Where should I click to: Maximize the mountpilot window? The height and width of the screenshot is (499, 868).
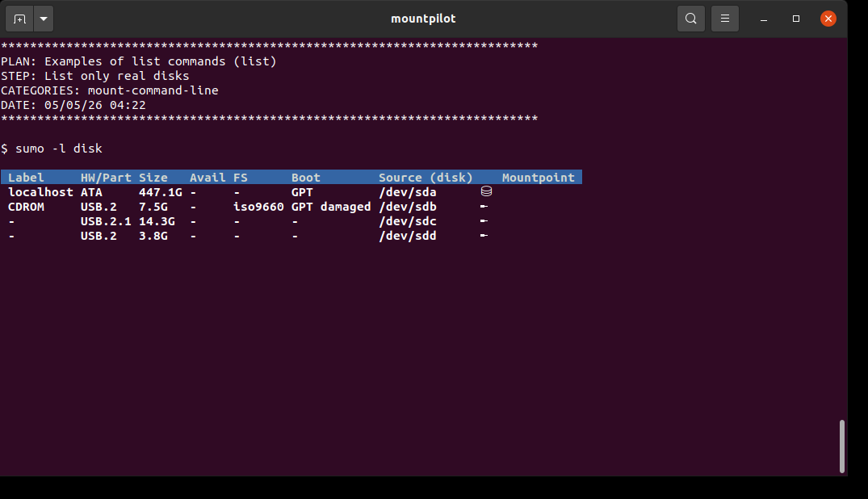(x=796, y=19)
